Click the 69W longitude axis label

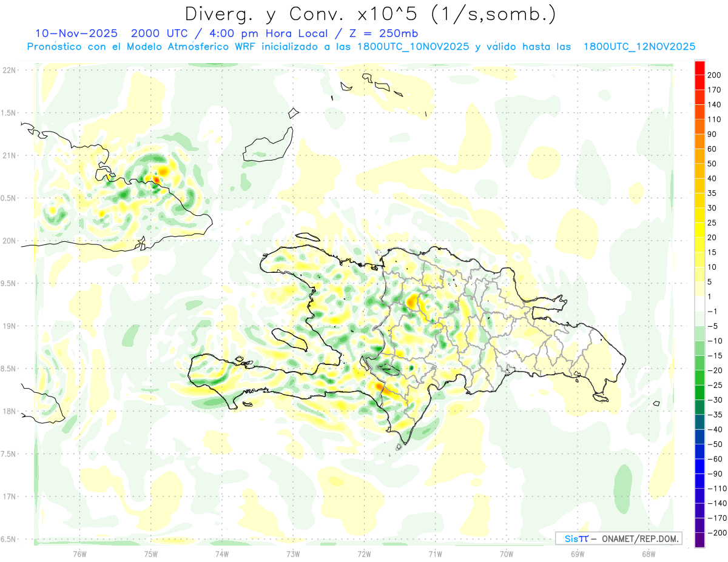(578, 554)
